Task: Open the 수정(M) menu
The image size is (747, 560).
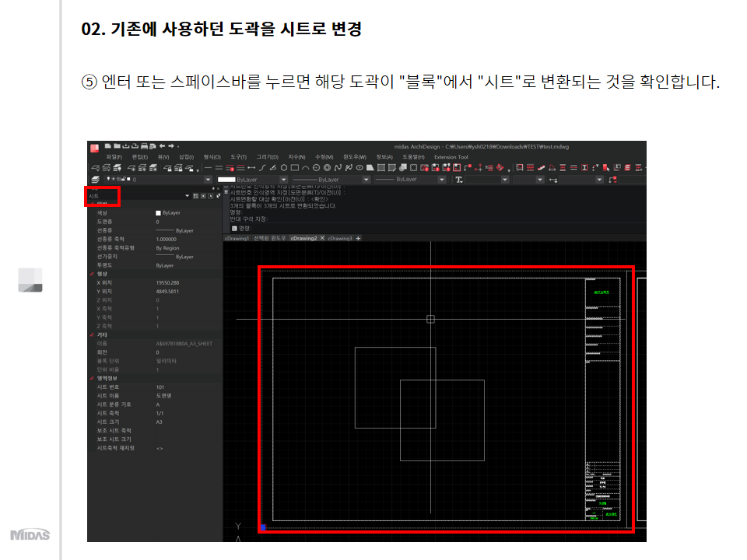Action: (324, 157)
